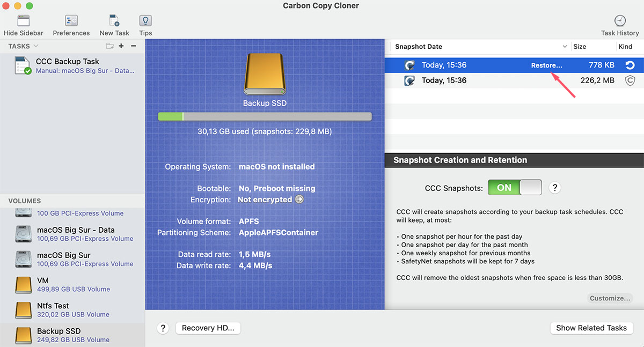Screen dimensions: 644x347
Task: Click the CCC Backup Task name
Action: (x=67, y=61)
